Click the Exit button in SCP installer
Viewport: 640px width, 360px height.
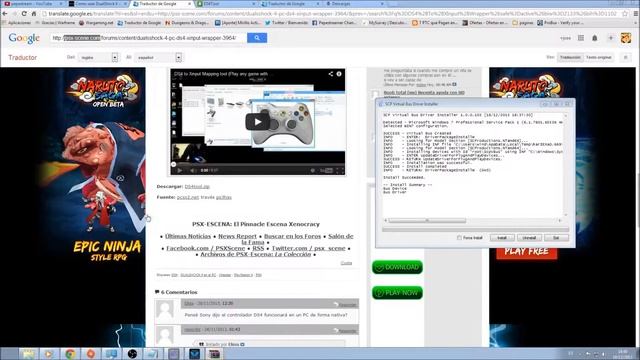click(x=556, y=238)
